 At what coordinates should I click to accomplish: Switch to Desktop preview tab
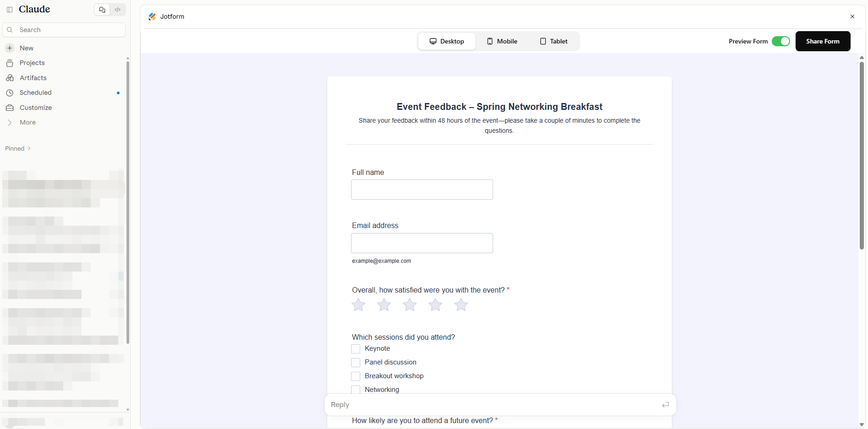click(447, 41)
